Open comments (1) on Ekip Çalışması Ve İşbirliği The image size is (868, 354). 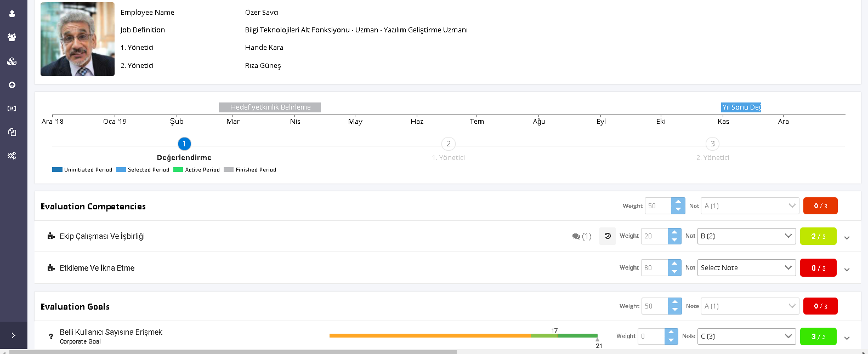[x=581, y=237]
